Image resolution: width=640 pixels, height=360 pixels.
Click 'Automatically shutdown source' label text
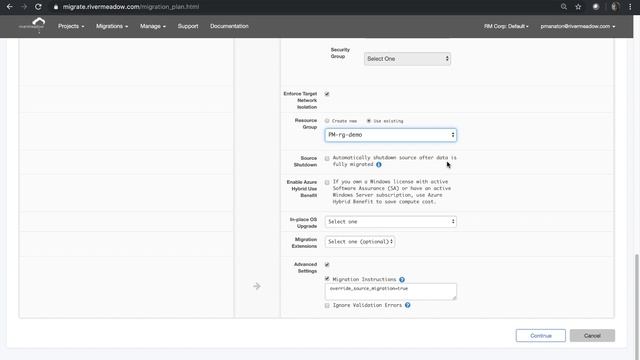click(x=394, y=161)
